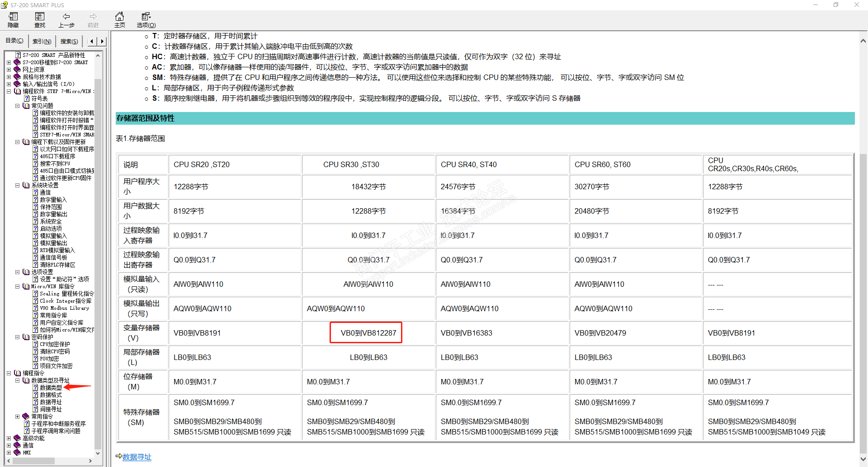The height and width of the screenshot is (467, 868).
Task: Select the 数字量输入 topic in the tree
Action: pyautogui.click(x=53, y=200)
